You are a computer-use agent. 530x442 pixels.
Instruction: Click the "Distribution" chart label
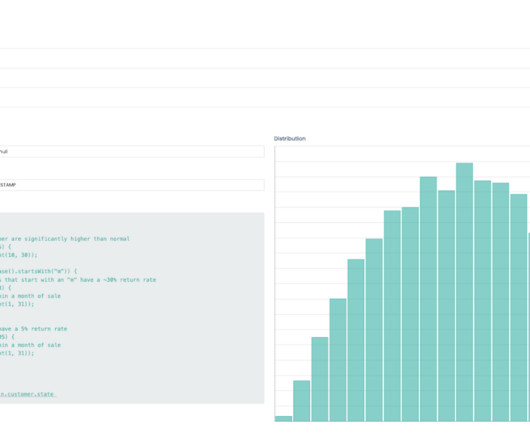pyautogui.click(x=290, y=139)
